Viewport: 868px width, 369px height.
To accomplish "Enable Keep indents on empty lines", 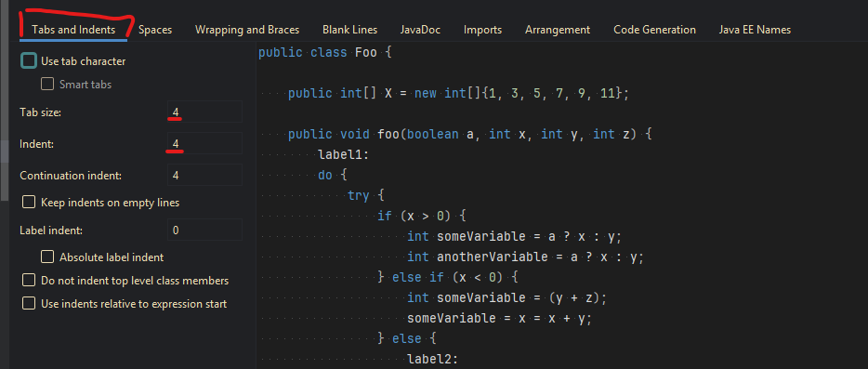I will [29, 203].
